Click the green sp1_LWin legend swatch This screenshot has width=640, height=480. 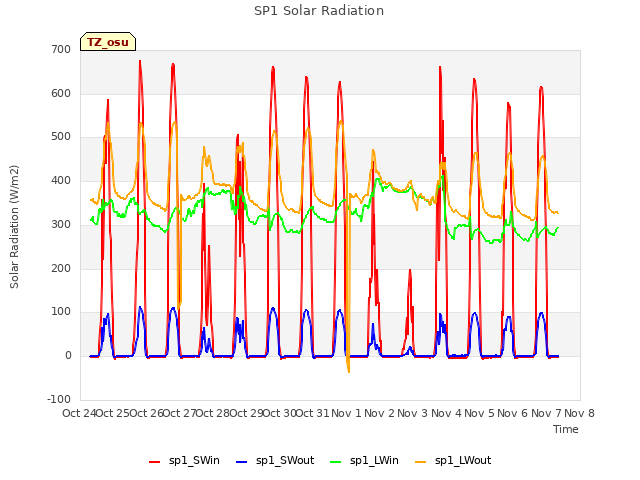[335, 462]
